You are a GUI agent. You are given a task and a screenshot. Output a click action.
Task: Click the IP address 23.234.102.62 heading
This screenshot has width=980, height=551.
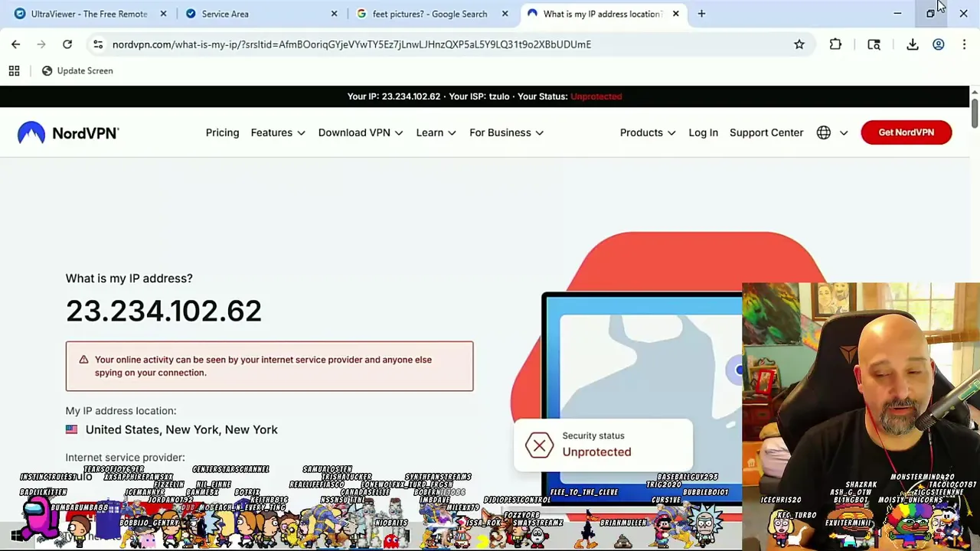coord(164,311)
